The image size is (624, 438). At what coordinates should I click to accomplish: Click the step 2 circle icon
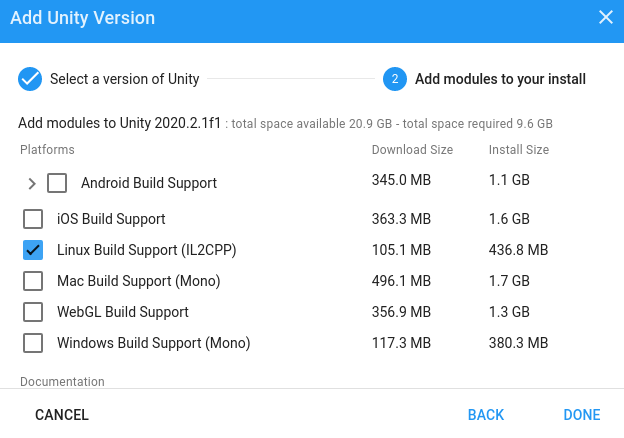[394, 79]
